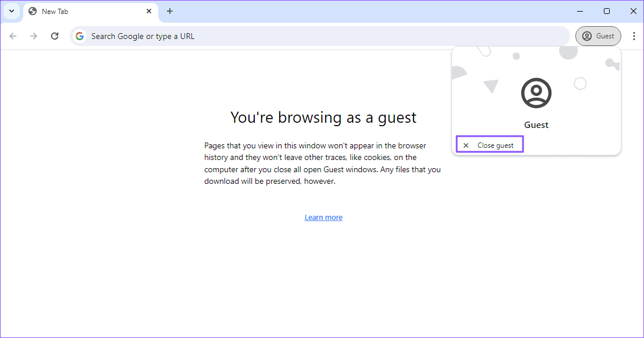Close the New Tab tab
The height and width of the screenshot is (338, 644).
[149, 11]
